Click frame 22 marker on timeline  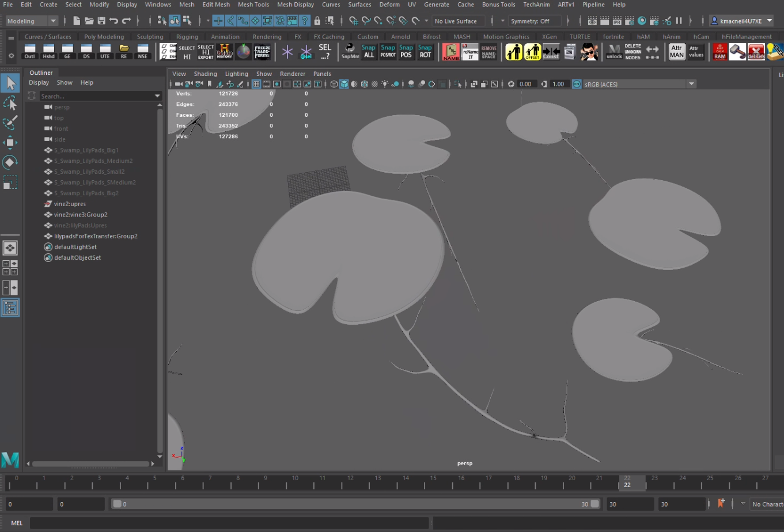tap(627, 481)
